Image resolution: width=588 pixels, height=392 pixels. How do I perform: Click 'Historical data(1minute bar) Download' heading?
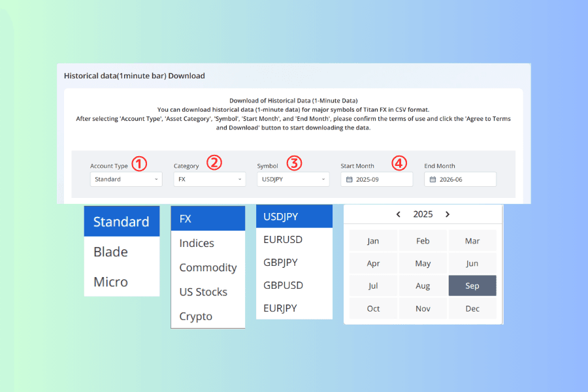click(134, 76)
